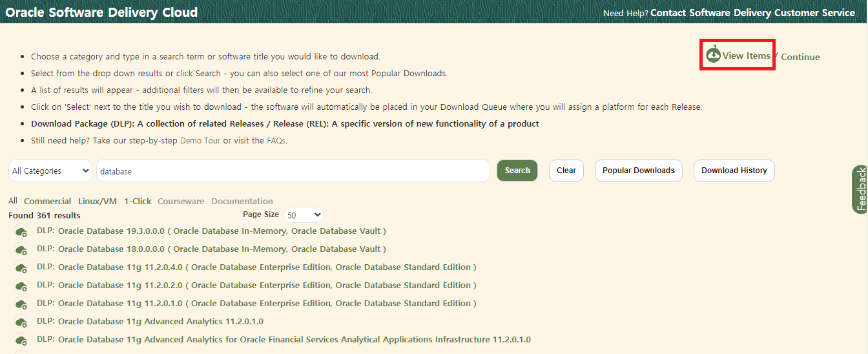Click the Need Help? text
Screen dimensions: 868x354
[x=625, y=14]
